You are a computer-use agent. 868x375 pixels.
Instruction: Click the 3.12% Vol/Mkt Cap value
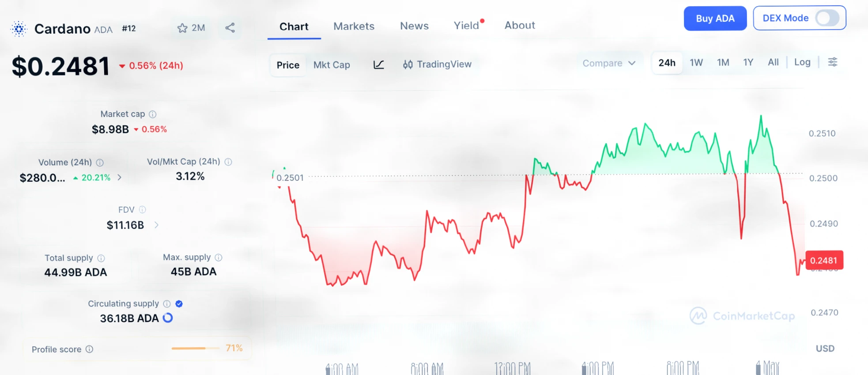tap(190, 177)
